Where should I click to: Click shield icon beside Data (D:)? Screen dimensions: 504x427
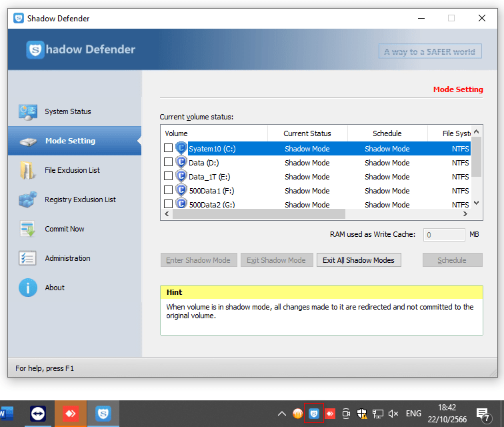pos(181,162)
